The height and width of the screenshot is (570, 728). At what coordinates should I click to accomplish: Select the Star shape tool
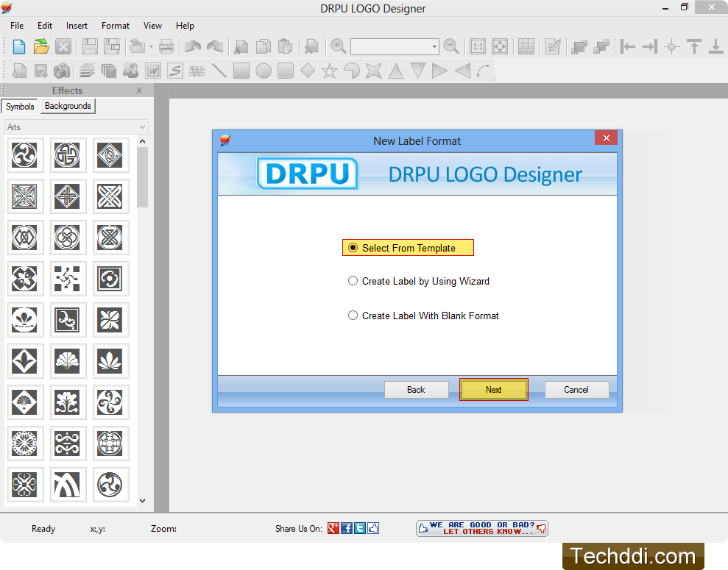330,71
